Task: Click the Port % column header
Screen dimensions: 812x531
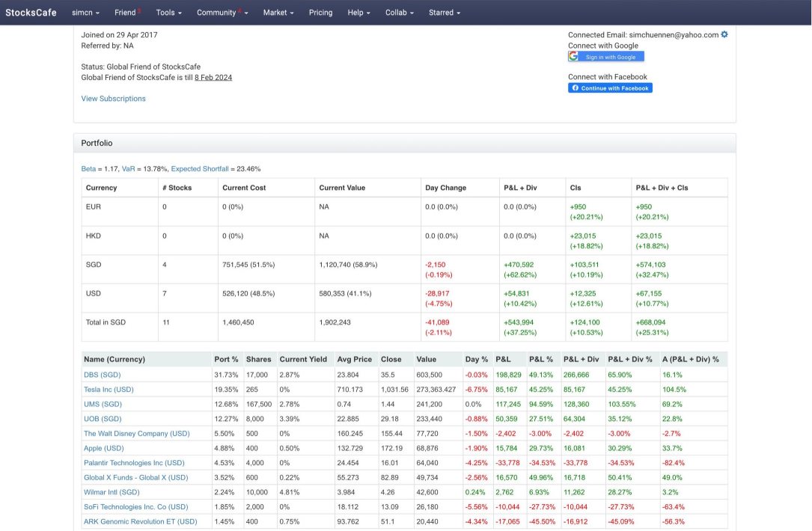Action: 226,359
